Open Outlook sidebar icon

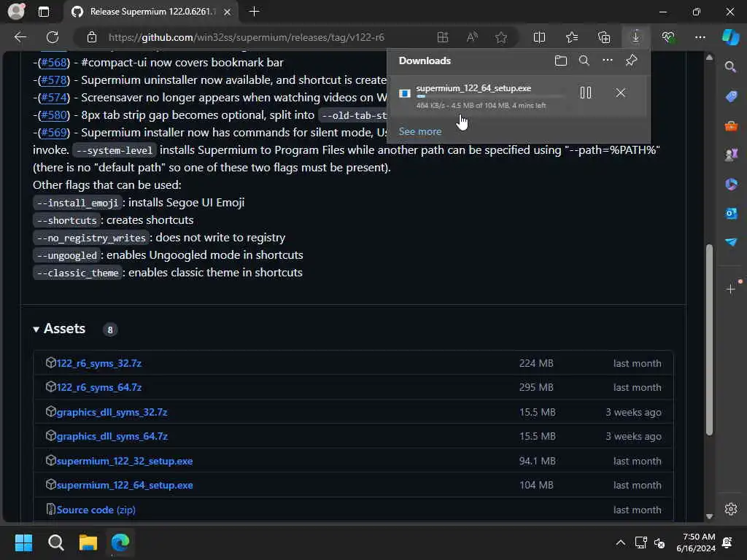731,214
